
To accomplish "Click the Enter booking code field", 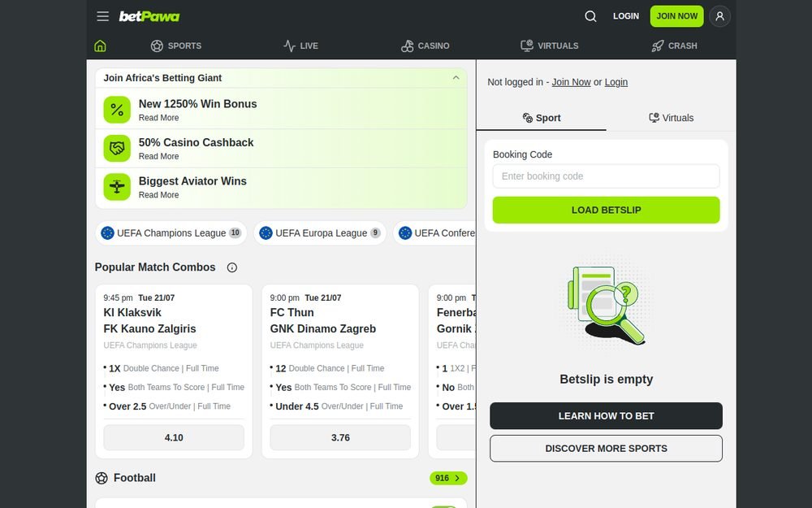I will click(606, 176).
